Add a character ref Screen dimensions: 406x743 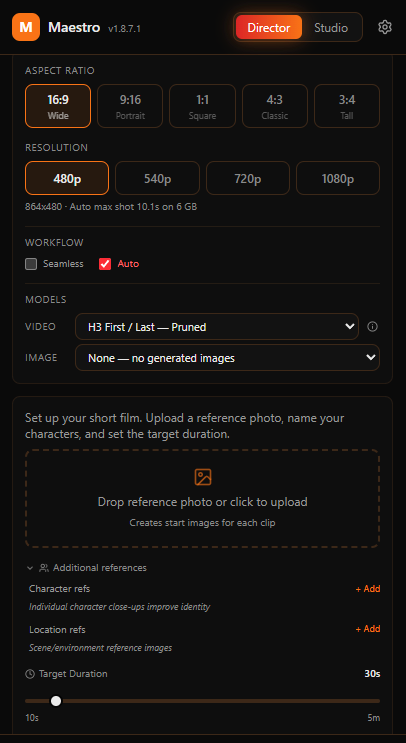click(x=368, y=589)
